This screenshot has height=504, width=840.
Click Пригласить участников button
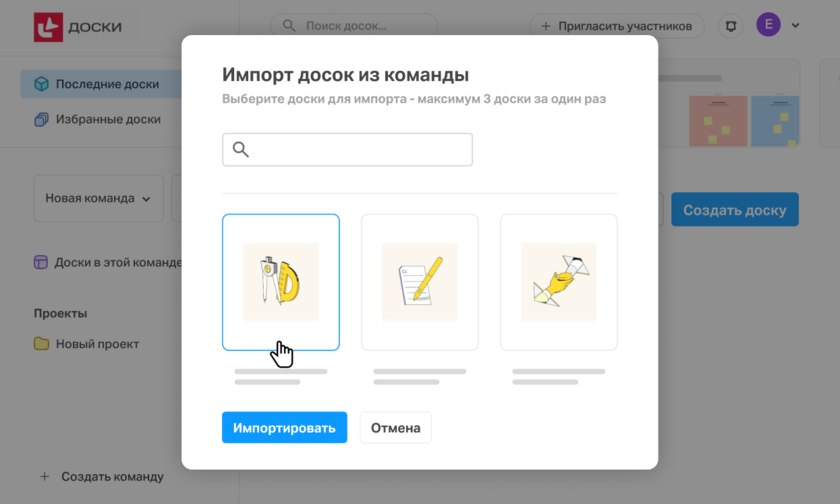[617, 26]
